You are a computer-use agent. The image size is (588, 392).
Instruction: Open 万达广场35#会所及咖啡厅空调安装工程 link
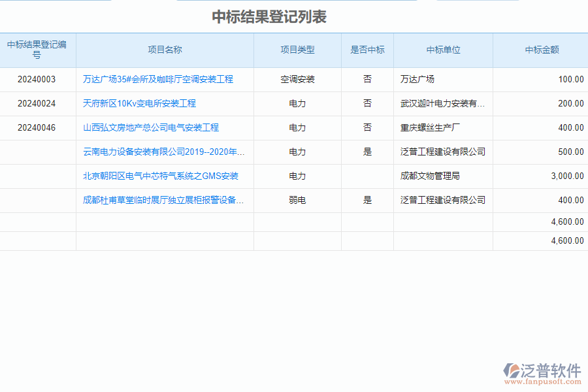pyautogui.click(x=159, y=79)
